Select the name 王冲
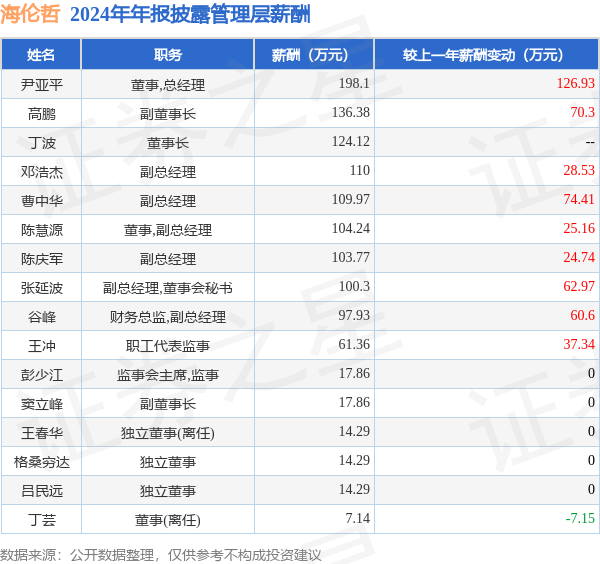This screenshot has width=600, height=564. (x=41, y=346)
